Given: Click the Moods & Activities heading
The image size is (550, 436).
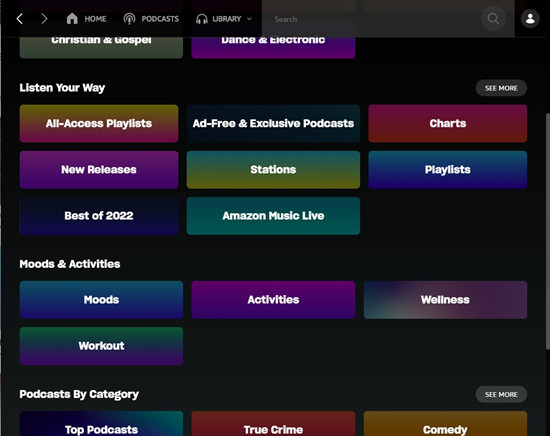Looking at the screenshot, I should (70, 264).
